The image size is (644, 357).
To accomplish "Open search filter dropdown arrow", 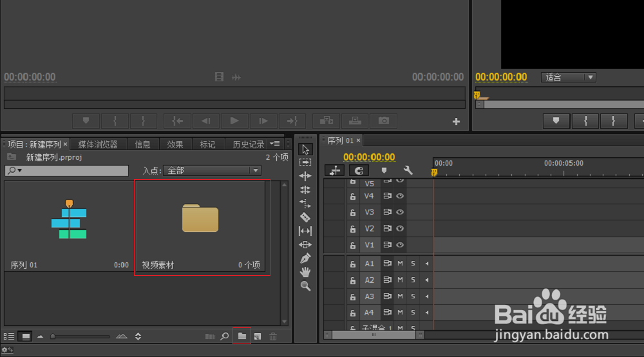I will coord(20,171).
